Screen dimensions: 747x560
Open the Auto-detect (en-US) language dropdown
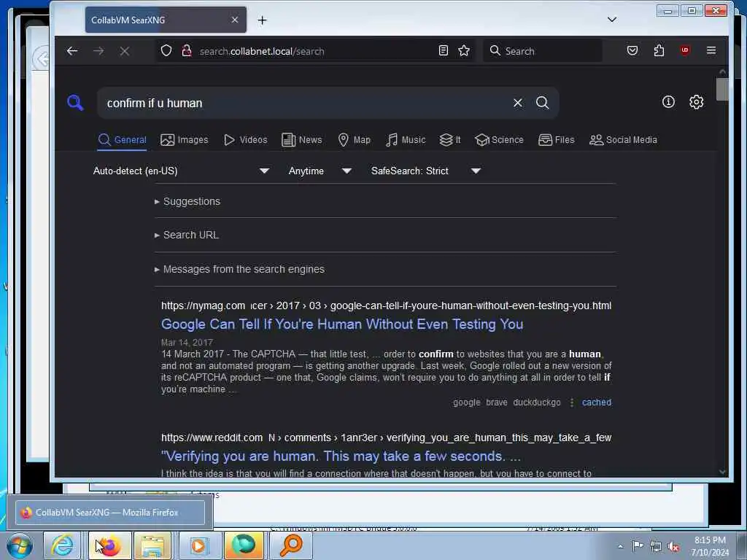181,171
